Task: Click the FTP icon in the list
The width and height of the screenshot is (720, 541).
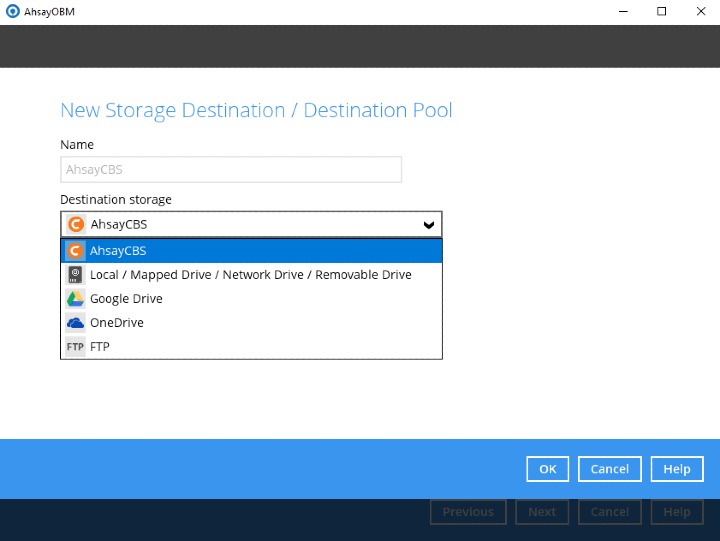Action: coord(75,347)
